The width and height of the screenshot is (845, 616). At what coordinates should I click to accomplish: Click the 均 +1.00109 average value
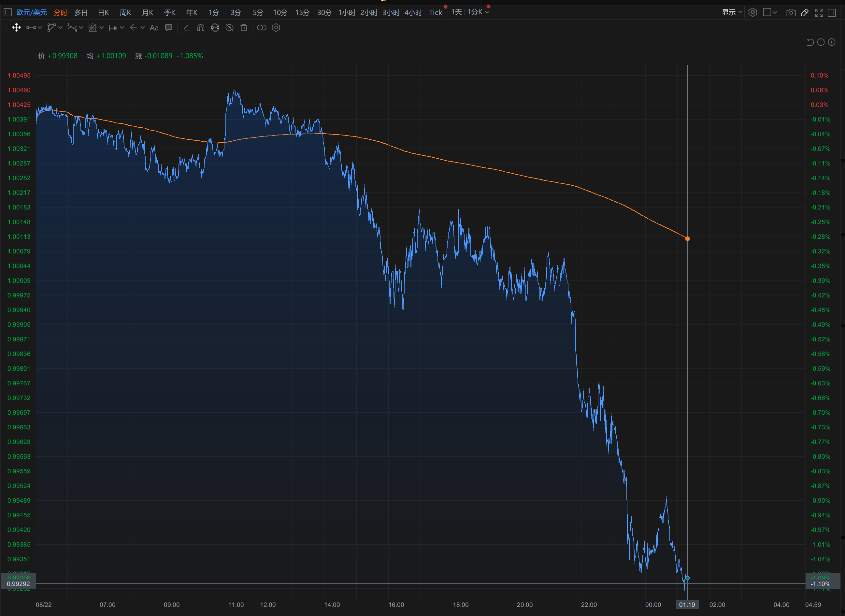[x=106, y=56]
